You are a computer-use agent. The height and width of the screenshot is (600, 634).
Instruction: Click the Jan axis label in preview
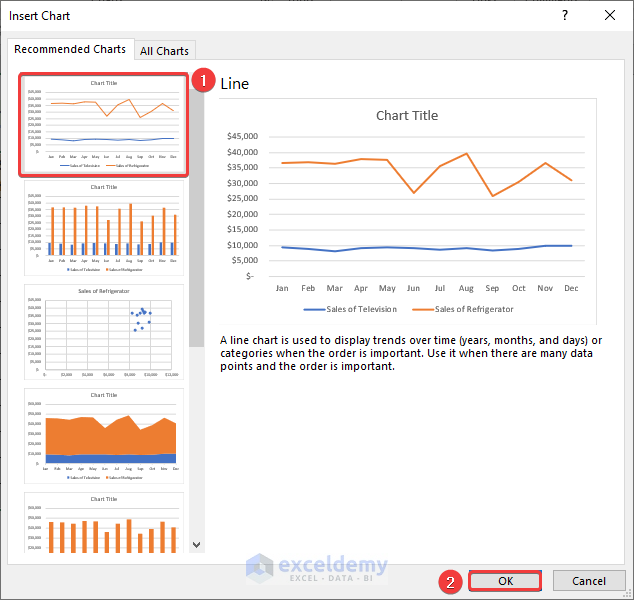point(282,288)
